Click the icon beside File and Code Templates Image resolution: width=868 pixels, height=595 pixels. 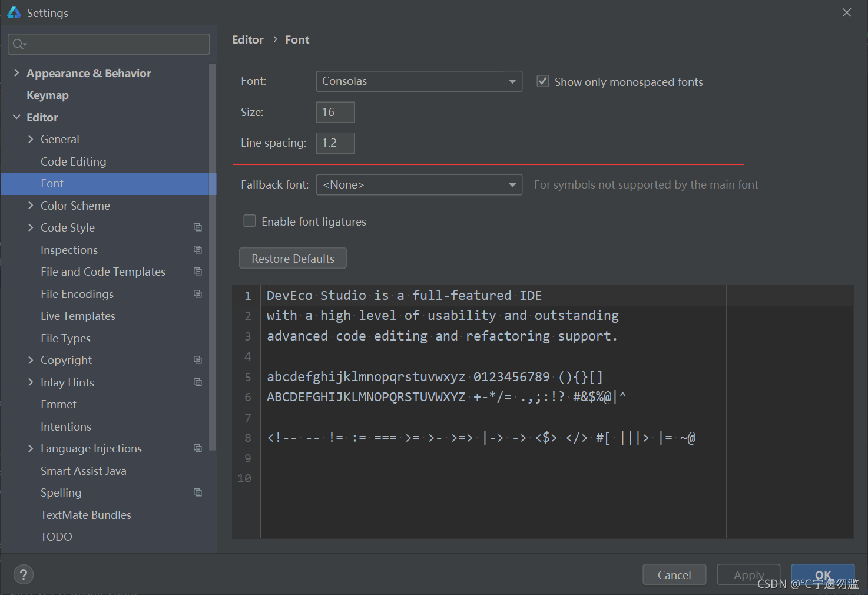click(198, 272)
